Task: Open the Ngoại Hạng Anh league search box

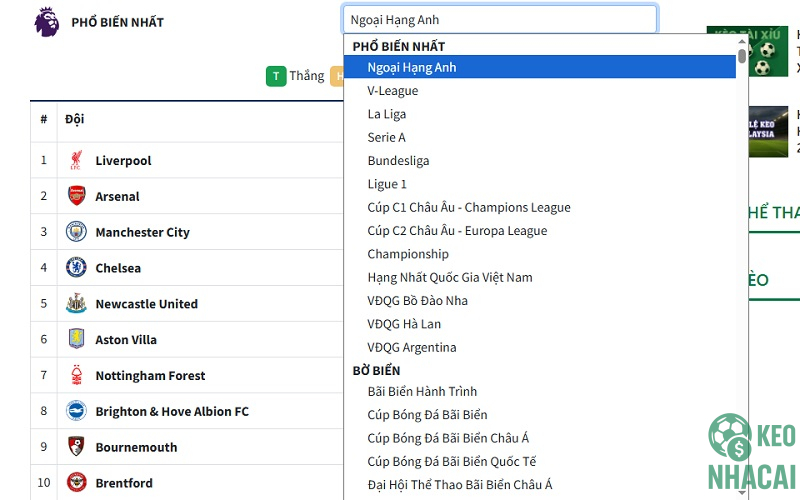Action: click(x=499, y=20)
